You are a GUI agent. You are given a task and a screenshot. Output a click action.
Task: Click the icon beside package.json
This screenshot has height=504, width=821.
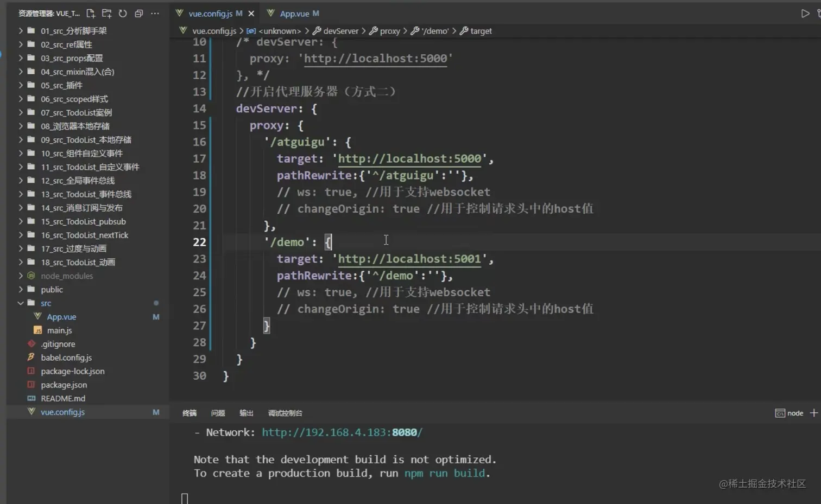coord(31,384)
